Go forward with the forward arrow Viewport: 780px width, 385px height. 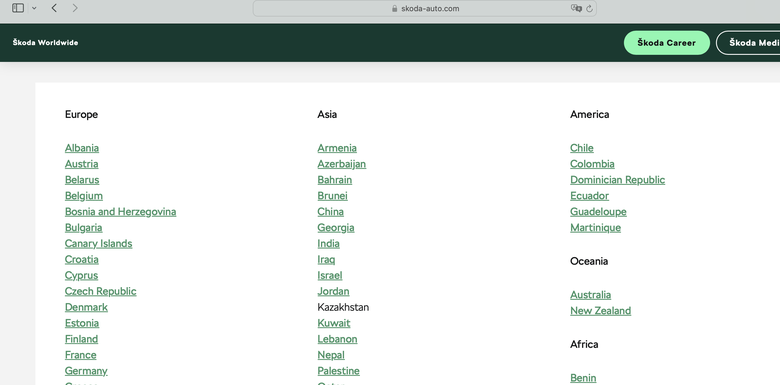click(x=75, y=8)
